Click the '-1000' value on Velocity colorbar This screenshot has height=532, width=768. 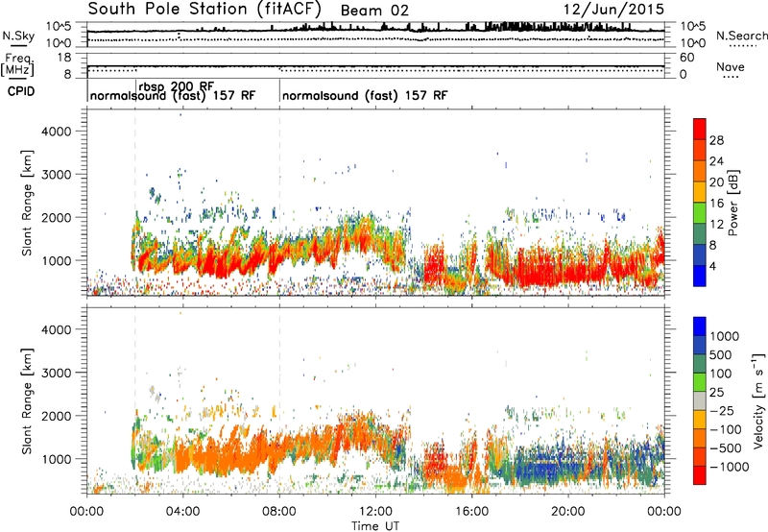(x=729, y=467)
